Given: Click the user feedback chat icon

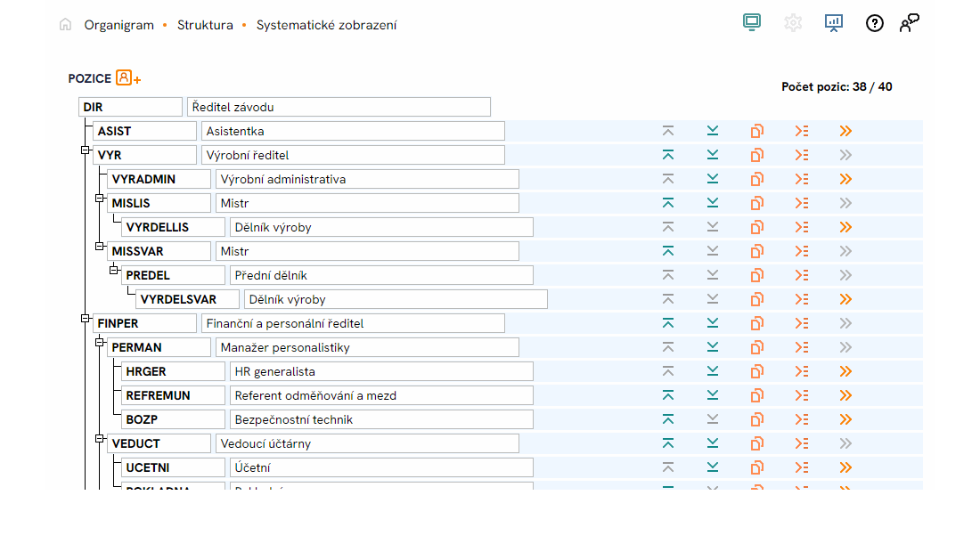Looking at the screenshot, I should [x=909, y=23].
